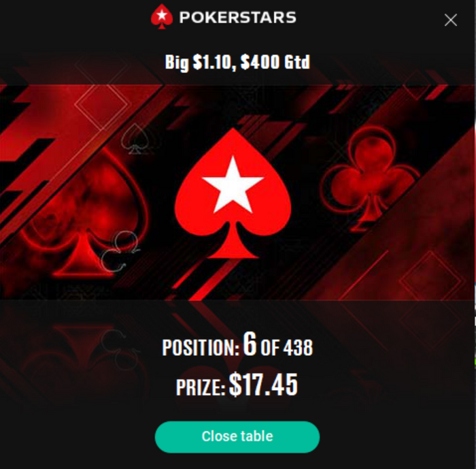Viewport: 476px width, 469px height.
Task: Click the red club symbol in the banner
Action: point(371,178)
